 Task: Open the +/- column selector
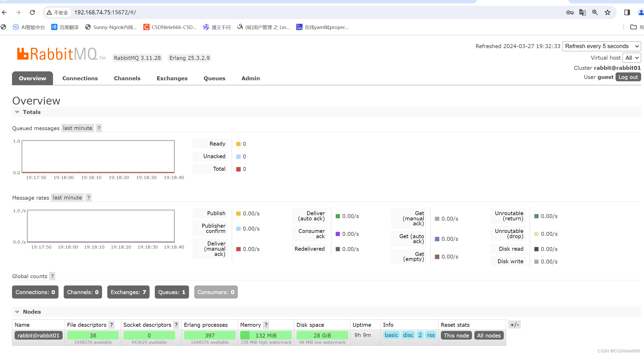click(x=515, y=325)
